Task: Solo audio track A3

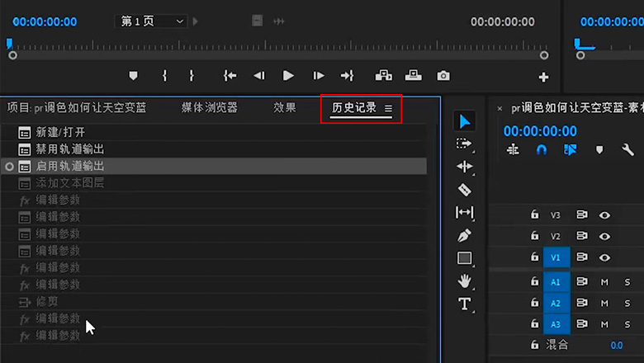Action: coord(627,324)
